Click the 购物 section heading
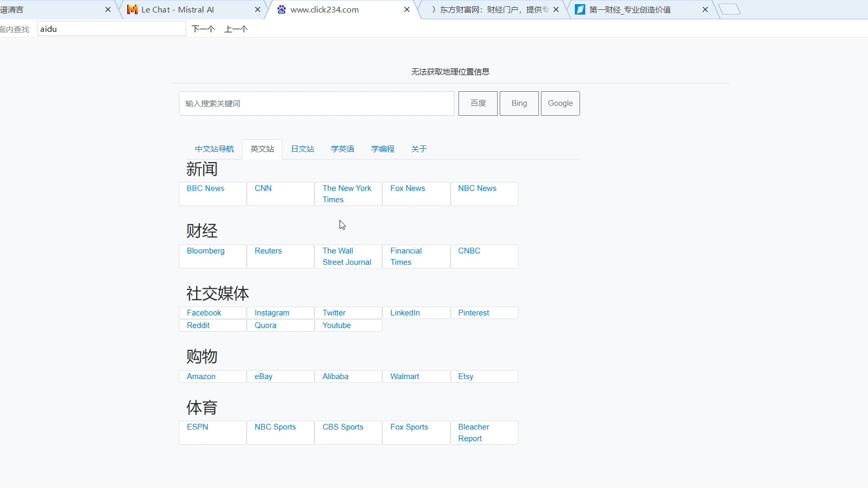Screen dimensions: 868x488 [202, 357]
